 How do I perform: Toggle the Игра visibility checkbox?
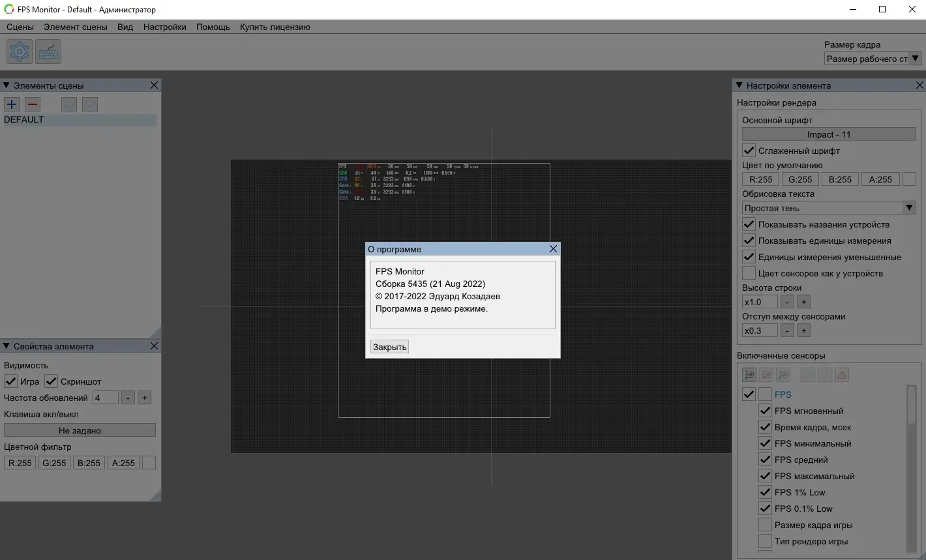(x=10, y=381)
